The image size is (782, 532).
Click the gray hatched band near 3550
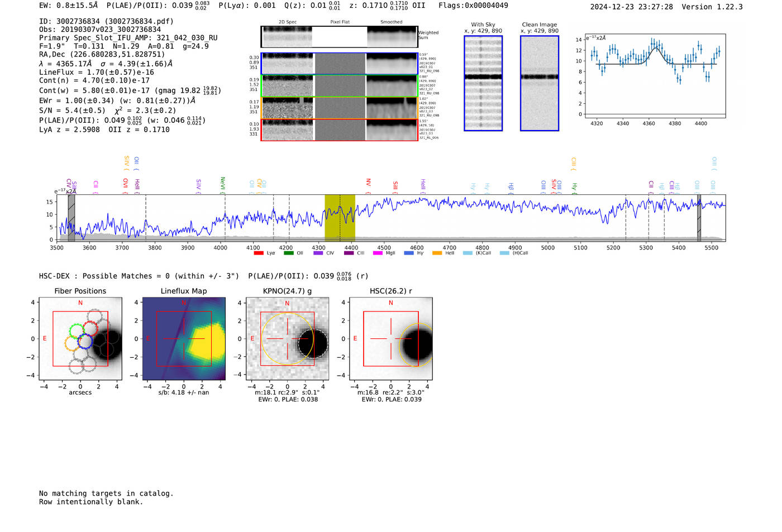[x=71, y=218]
